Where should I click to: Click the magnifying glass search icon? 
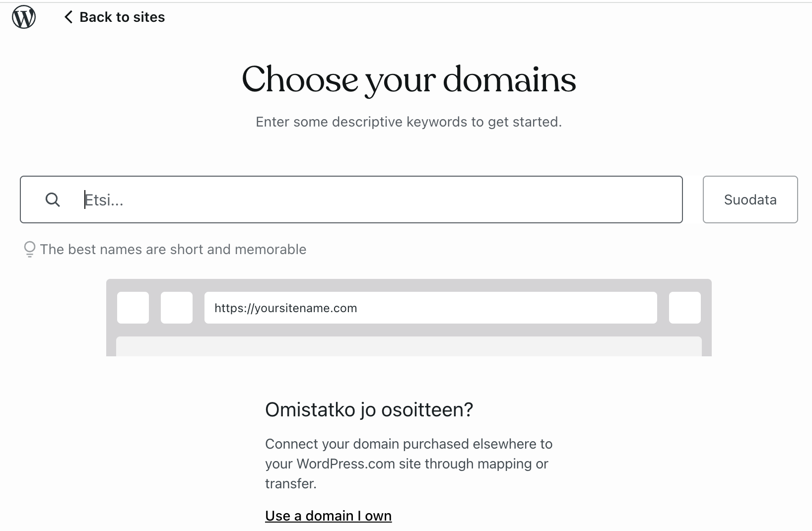(x=53, y=199)
